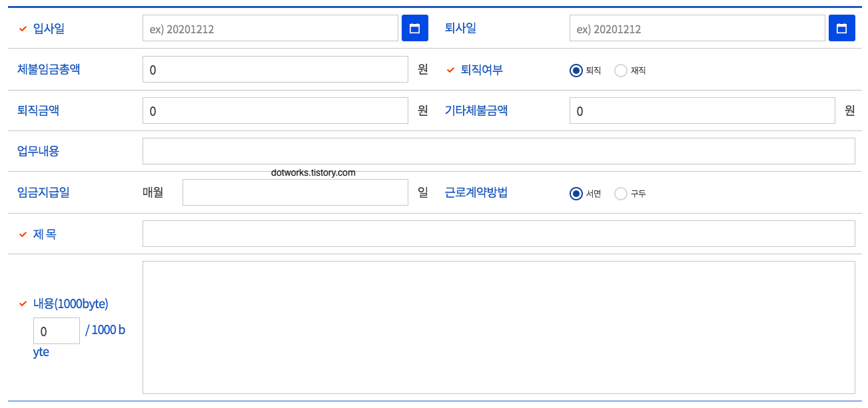Click the byte counter box showing 0
This screenshot has width=868, height=408.
[57, 331]
